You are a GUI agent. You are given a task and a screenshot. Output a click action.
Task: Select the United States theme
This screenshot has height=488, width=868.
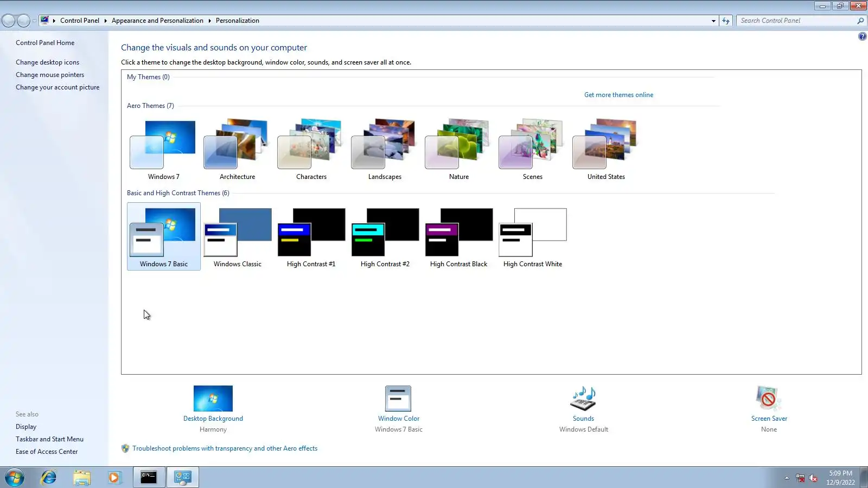[x=606, y=149]
